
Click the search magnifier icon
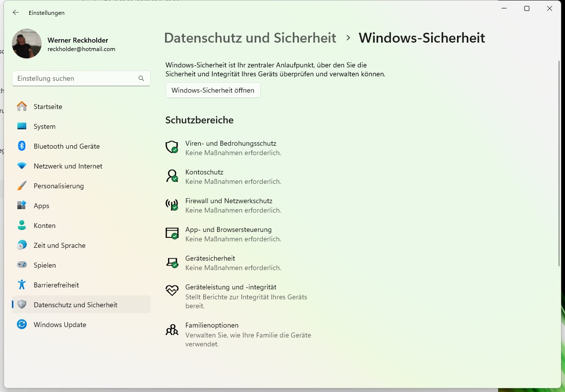[x=141, y=78]
